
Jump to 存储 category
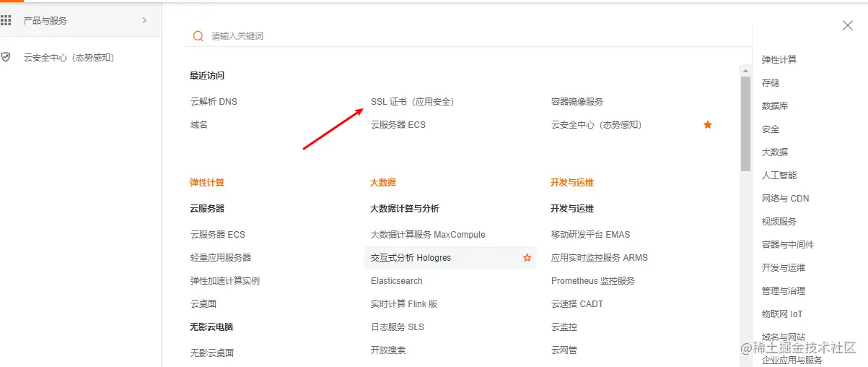pyautogui.click(x=771, y=83)
